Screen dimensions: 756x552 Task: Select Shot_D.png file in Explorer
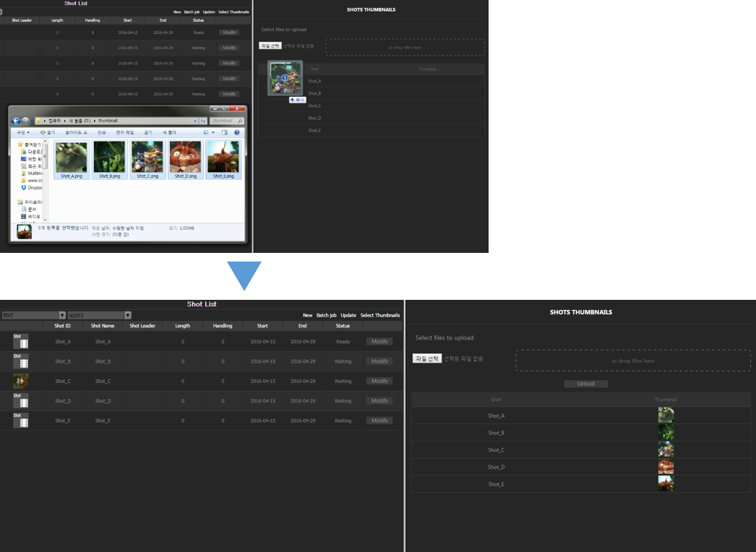[x=185, y=159]
